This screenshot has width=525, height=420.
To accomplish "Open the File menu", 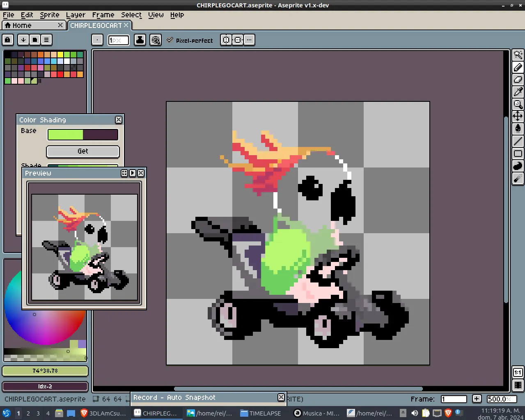I will click(8, 15).
